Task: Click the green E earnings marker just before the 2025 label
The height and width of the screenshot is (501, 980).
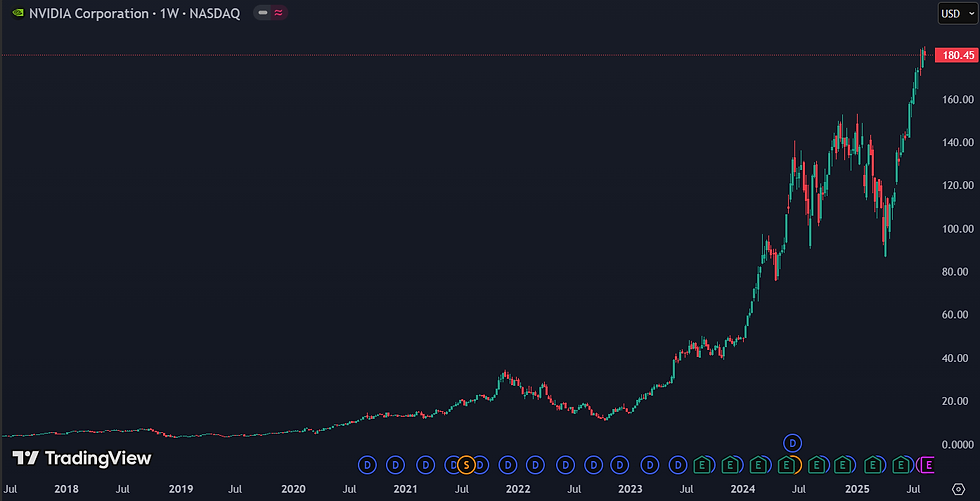Action: [842, 465]
